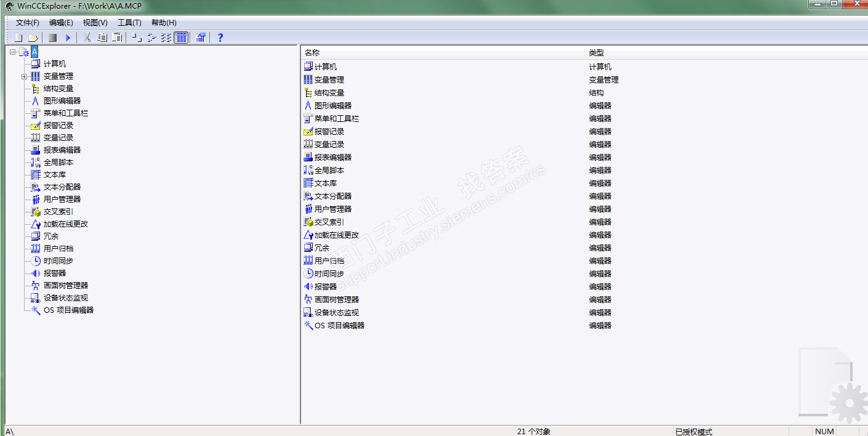This screenshot has height=436, width=868.
Task: Select 全局脚本 icon in the project tree
Action: coord(36,163)
